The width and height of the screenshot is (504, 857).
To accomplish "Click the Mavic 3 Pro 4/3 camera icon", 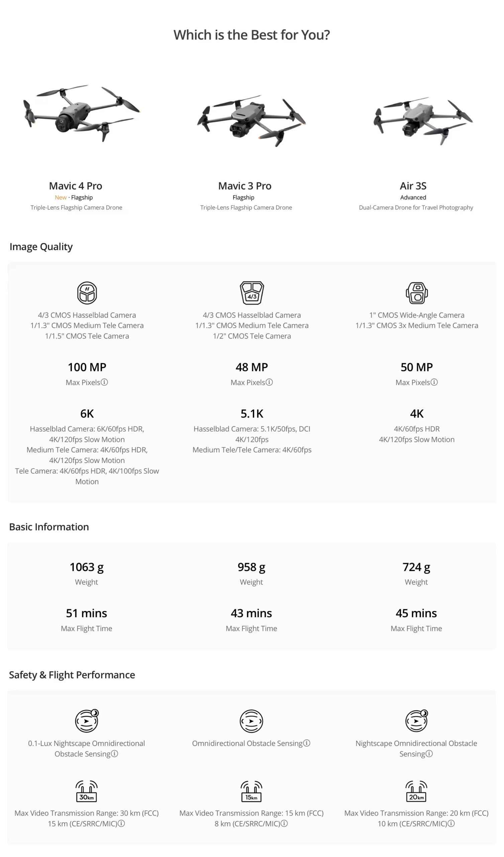I will (x=252, y=293).
